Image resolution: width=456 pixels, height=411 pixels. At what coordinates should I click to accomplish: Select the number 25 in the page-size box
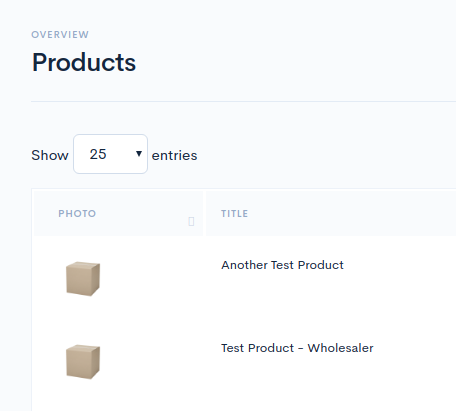tap(98, 154)
